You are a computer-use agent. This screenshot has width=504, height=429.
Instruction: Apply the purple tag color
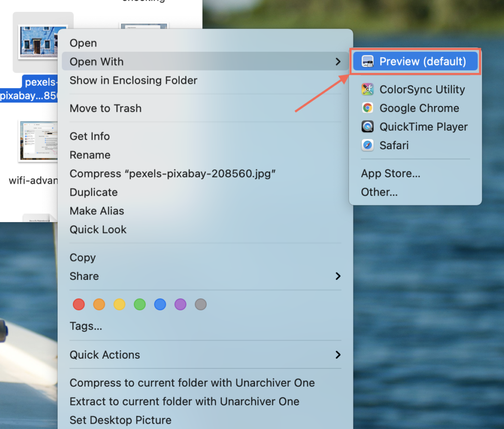point(180,304)
